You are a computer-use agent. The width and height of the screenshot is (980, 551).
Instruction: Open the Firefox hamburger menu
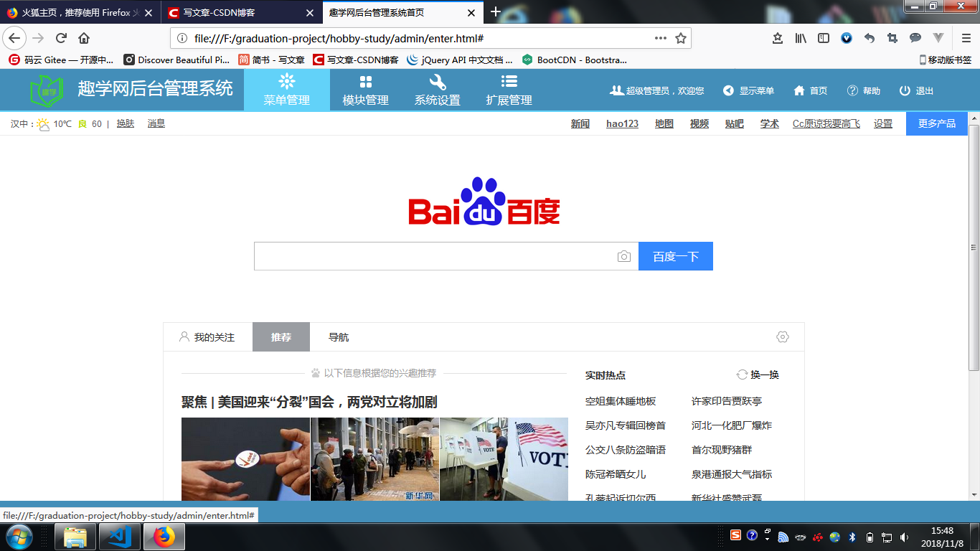(966, 38)
